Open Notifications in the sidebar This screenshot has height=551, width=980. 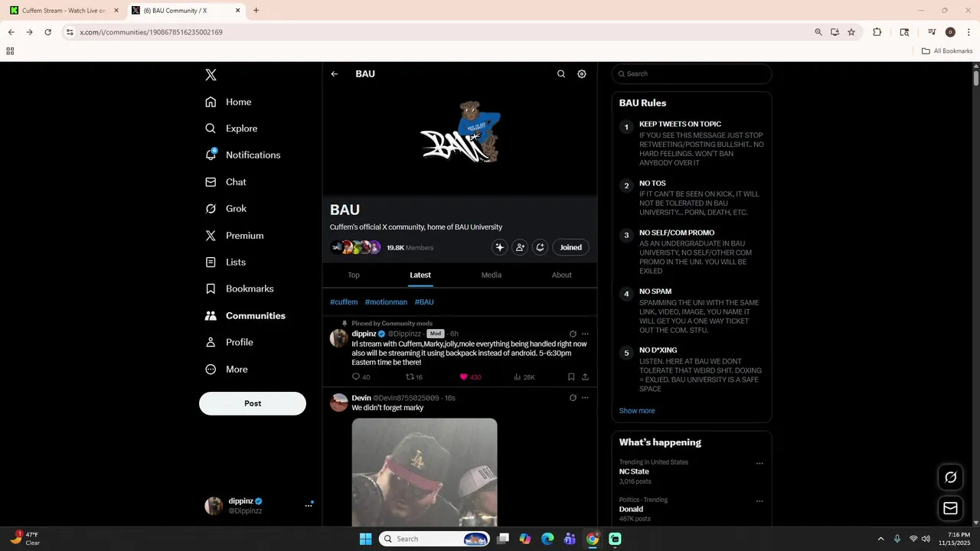pyautogui.click(x=243, y=155)
